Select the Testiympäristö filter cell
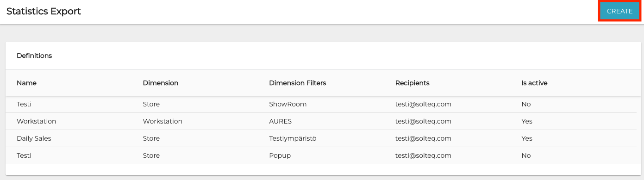This screenshot has height=180, width=644. coord(293,138)
